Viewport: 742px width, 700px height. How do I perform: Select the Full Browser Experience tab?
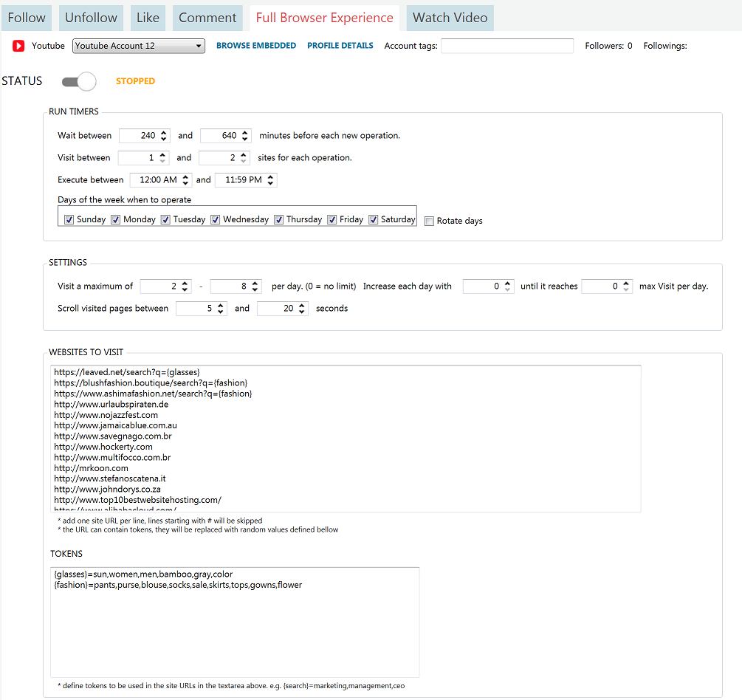point(324,18)
